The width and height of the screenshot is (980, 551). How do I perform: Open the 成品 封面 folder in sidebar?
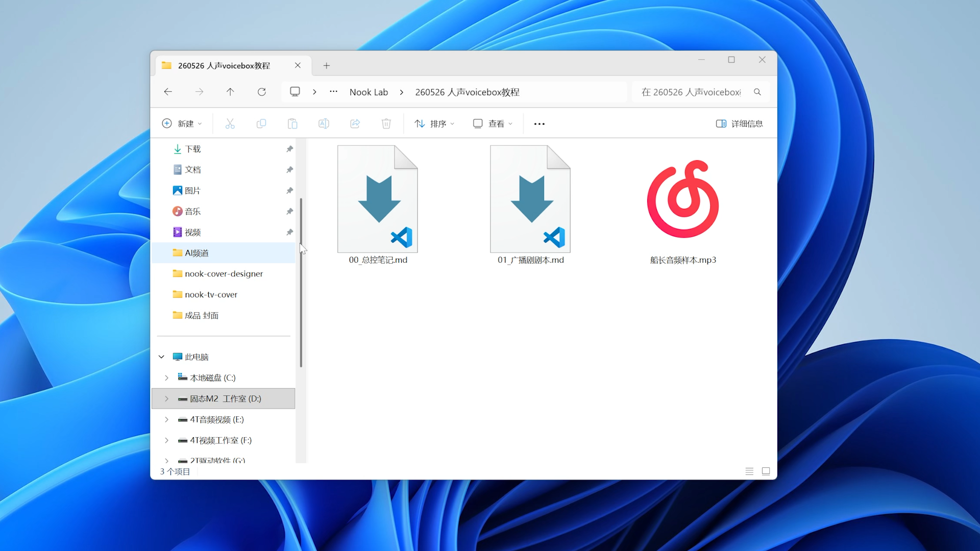pos(224,315)
